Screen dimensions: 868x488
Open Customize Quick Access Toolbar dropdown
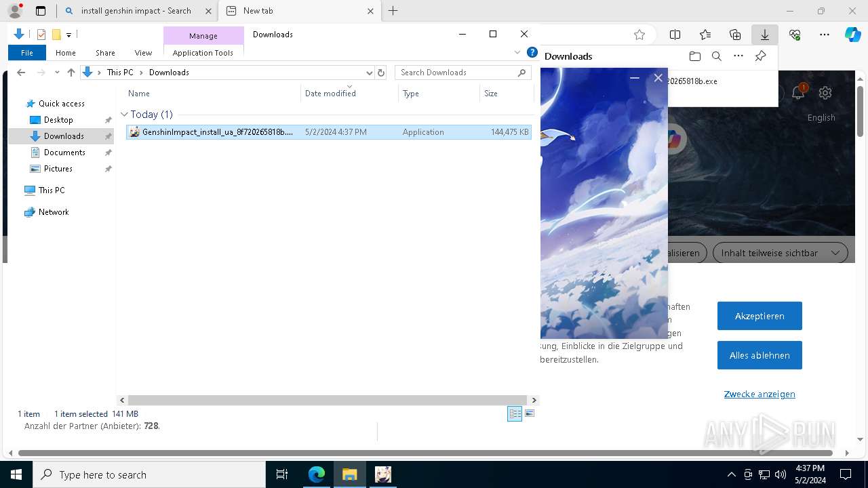pos(68,35)
